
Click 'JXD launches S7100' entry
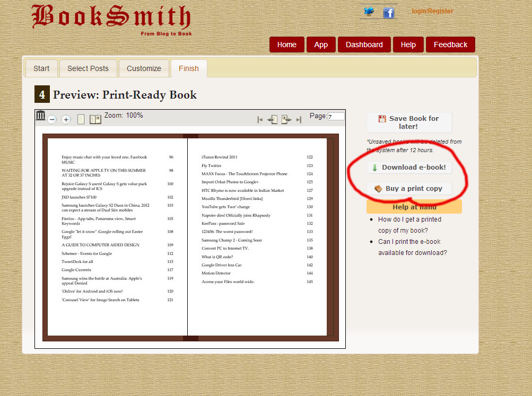click(79, 197)
